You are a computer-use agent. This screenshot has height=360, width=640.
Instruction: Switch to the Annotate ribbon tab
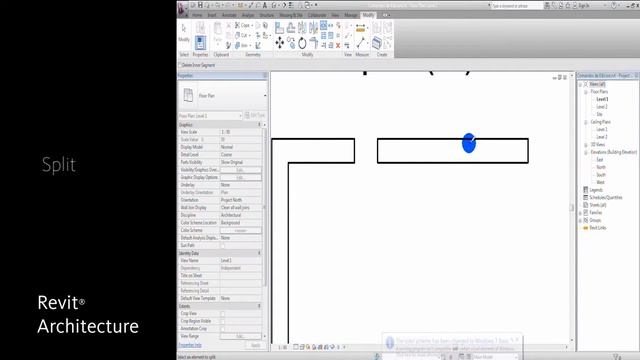[229, 15]
